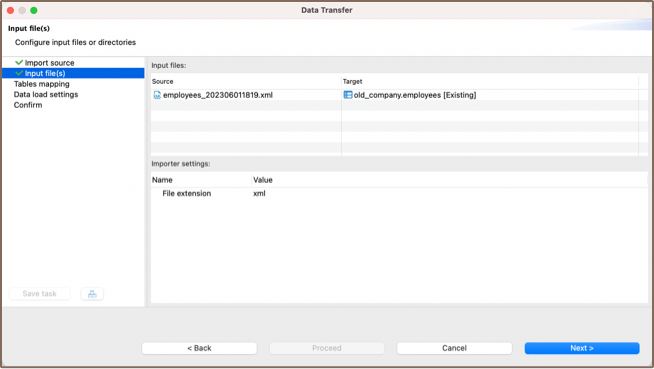Click the disabled Proceed button
Screen dimensions: 654x369
(327, 348)
